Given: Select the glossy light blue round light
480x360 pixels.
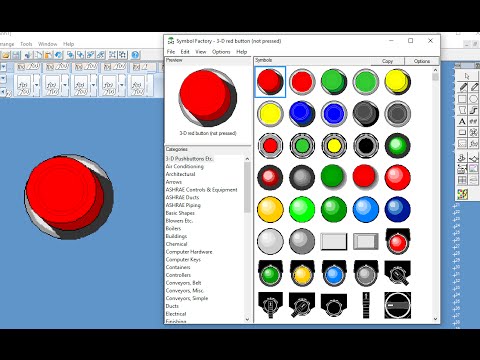Looking at the screenshot, I should click(x=366, y=209).
